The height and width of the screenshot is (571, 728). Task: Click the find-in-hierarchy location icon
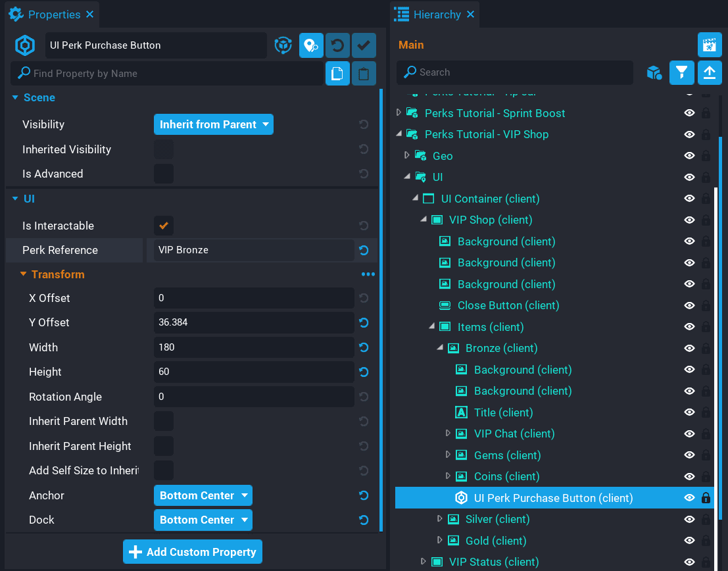pos(311,45)
